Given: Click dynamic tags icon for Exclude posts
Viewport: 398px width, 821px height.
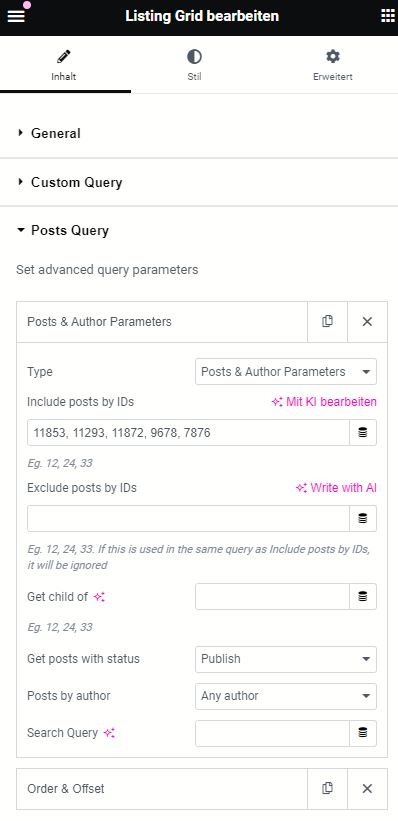Looking at the screenshot, I should pos(362,518).
